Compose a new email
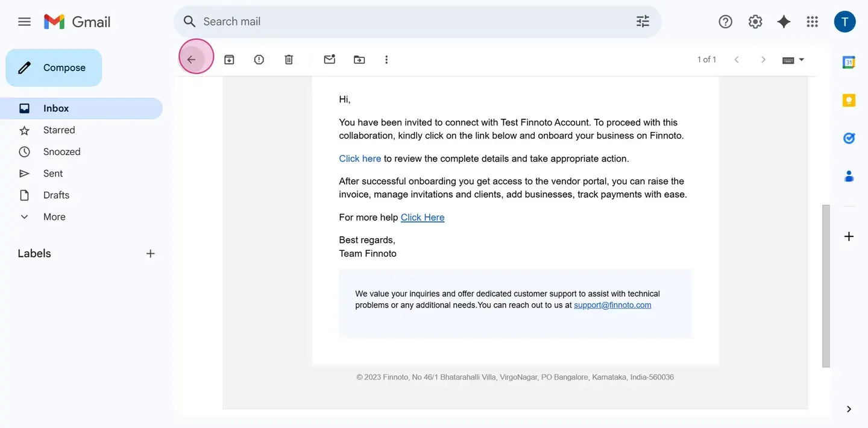 tap(54, 68)
